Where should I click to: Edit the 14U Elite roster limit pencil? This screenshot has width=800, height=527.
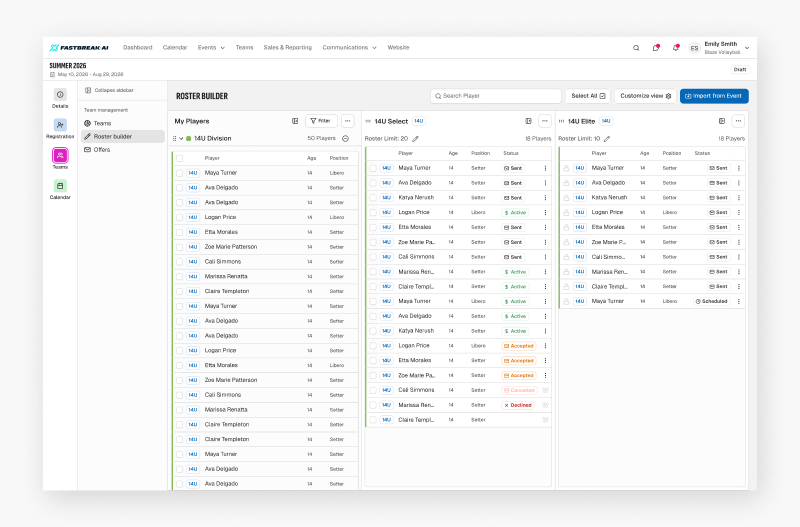607,139
